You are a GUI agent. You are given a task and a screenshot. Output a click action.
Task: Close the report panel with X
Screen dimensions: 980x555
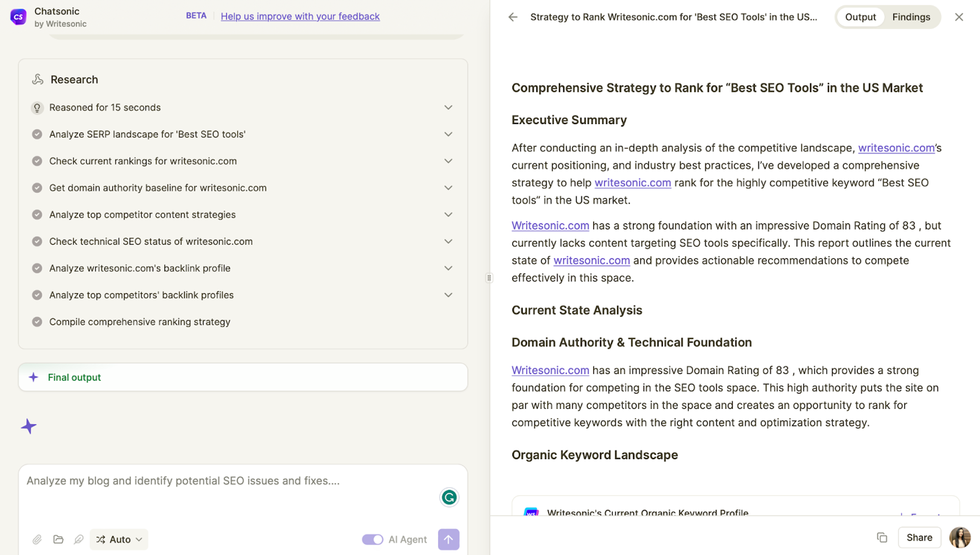point(959,17)
